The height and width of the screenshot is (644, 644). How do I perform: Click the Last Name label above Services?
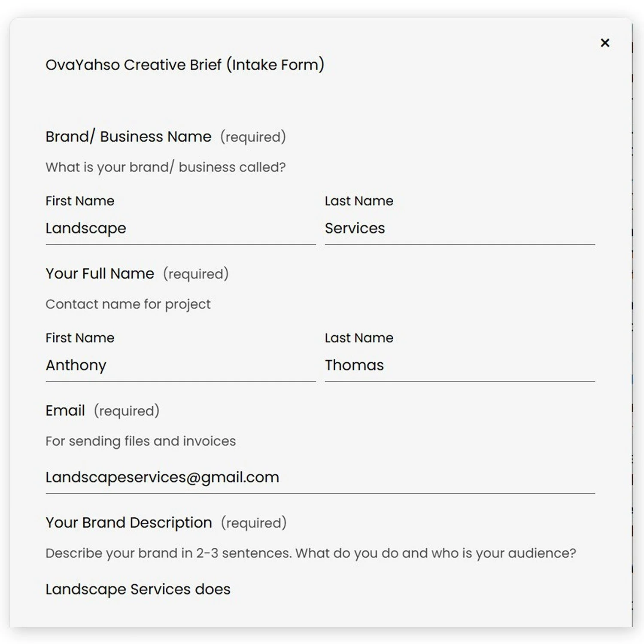click(359, 201)
